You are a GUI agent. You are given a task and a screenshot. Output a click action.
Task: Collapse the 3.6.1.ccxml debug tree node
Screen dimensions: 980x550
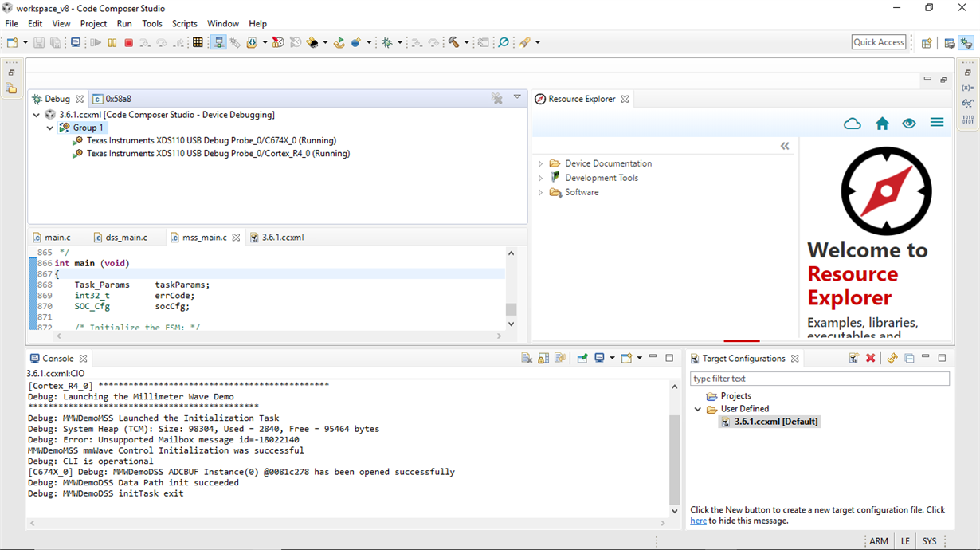36,115
